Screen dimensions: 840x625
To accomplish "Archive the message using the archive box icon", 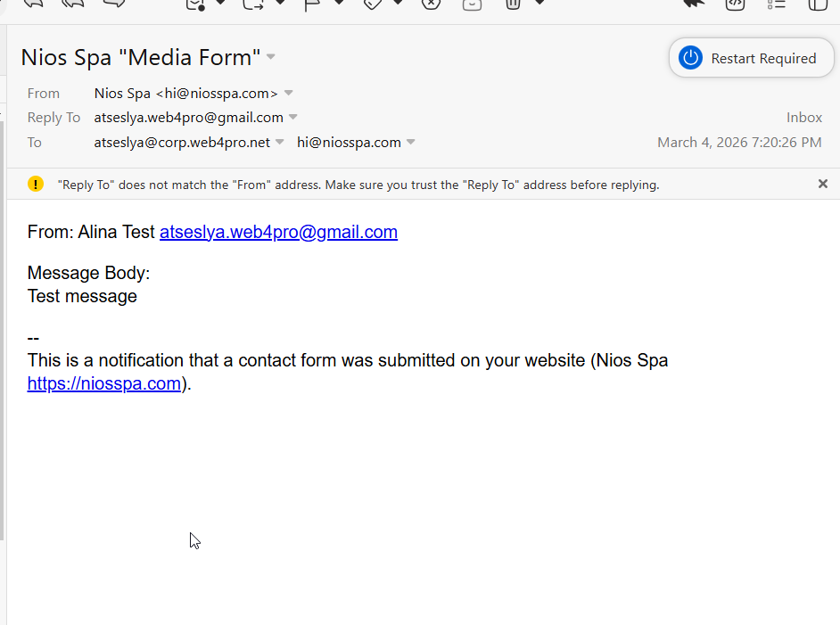I will pyautogui.click(x=473, y=4).
